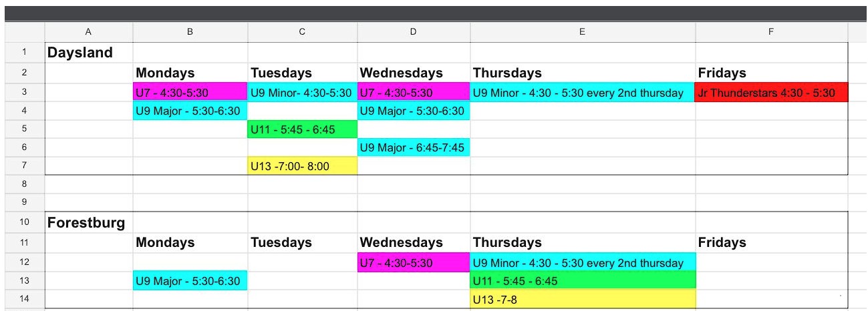Select row 14 via its row number
868x311 pixels.
(x=24, y=300)
